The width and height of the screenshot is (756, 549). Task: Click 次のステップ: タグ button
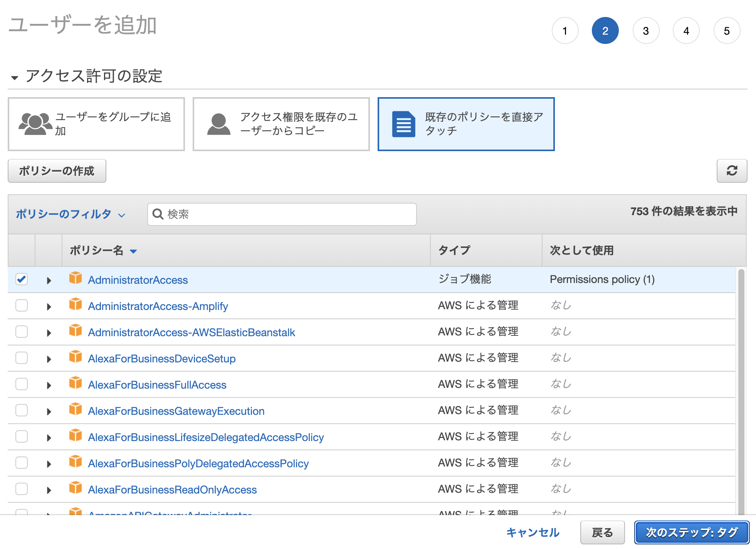click(x=692, y=532)
